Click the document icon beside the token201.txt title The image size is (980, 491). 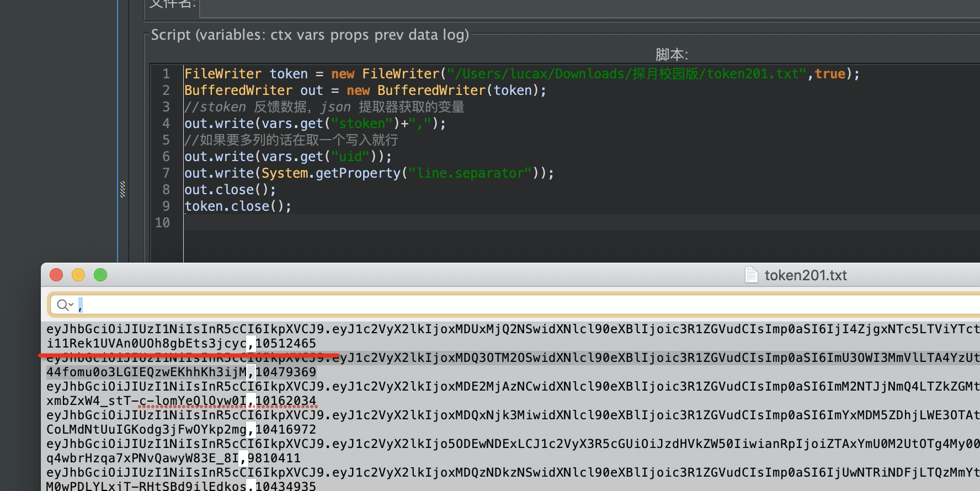(x=751, y=275)
